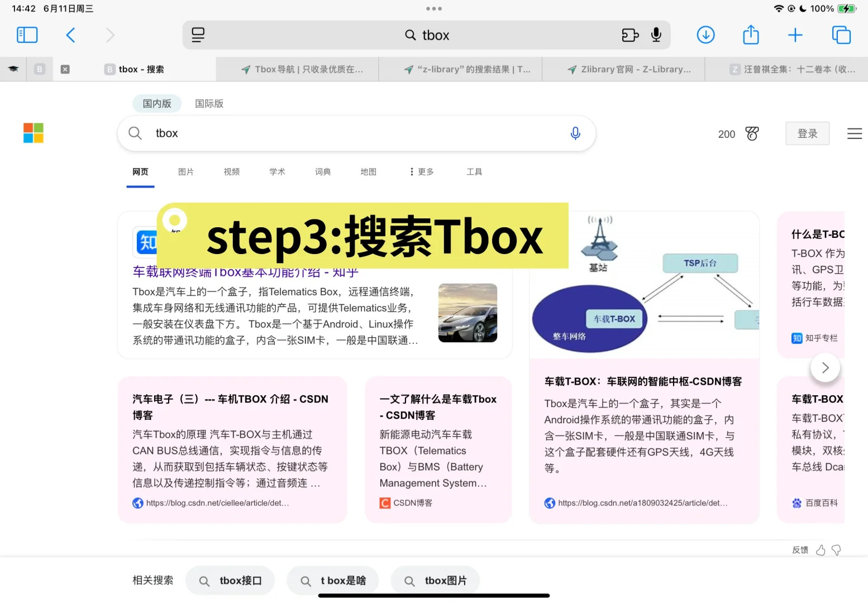The width and height of the screenshot is (868, 603).
Task: Switch to 学术 results
Action: pyautogui.click(x=277, y=172)
